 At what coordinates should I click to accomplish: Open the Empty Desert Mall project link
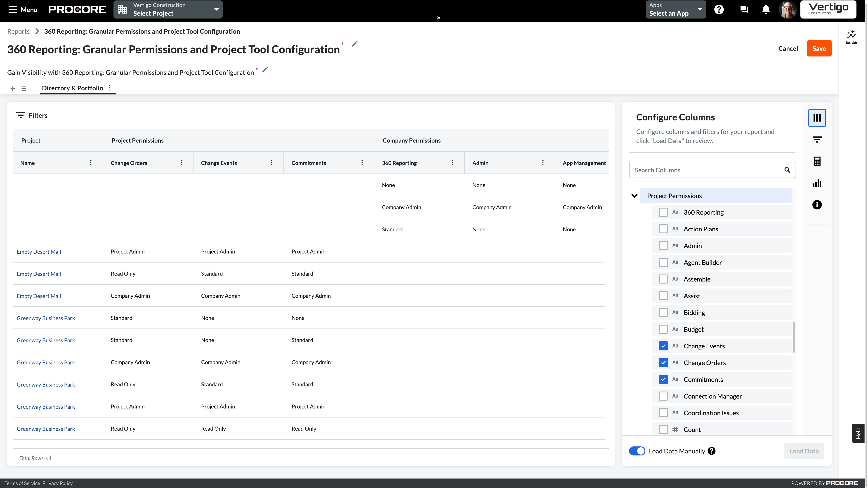click(x=38, y=252)
